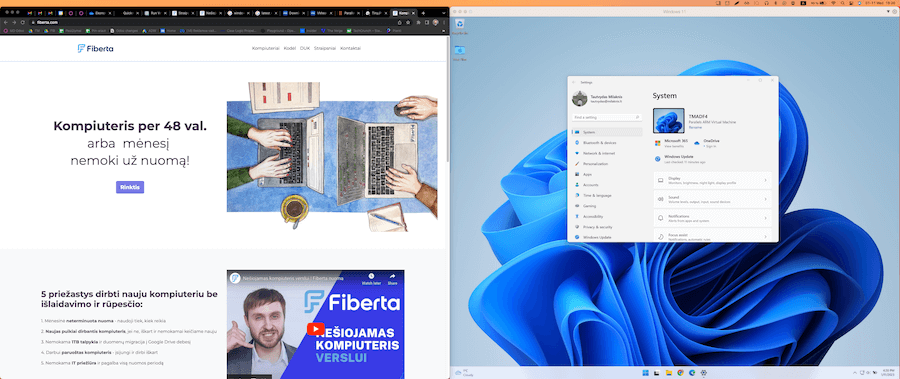Open the Insider bookmark
Screen dimensions: 900x379
[x=309, y=30]
